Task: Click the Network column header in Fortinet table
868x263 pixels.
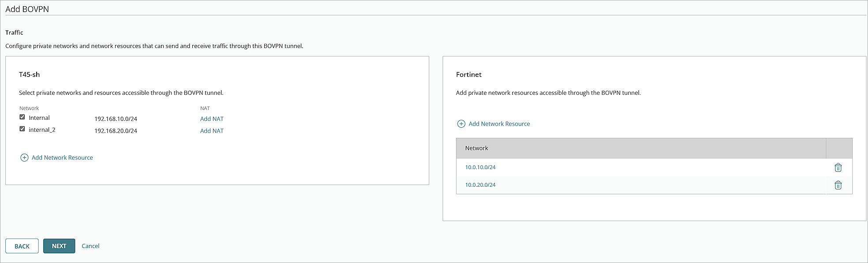Action: pyautogui.click(x=476, y=148)
